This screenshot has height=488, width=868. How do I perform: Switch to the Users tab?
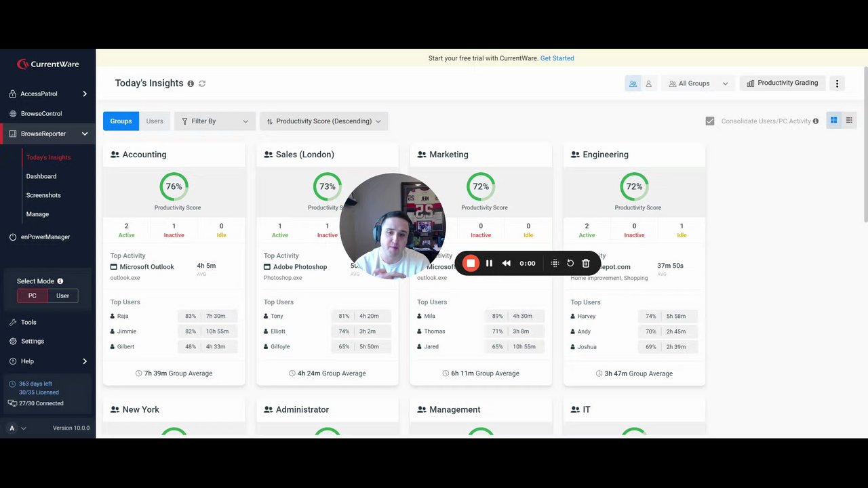[x=155, y=121]
